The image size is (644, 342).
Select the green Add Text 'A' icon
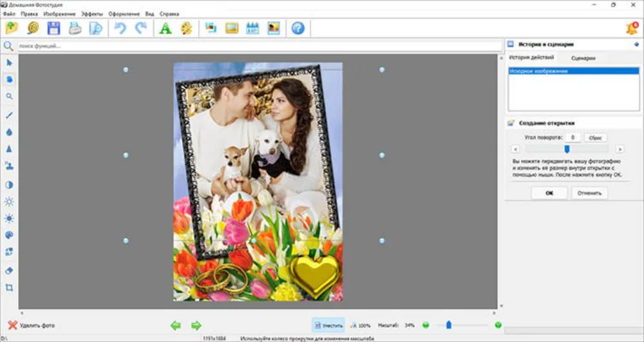point(166,28)
